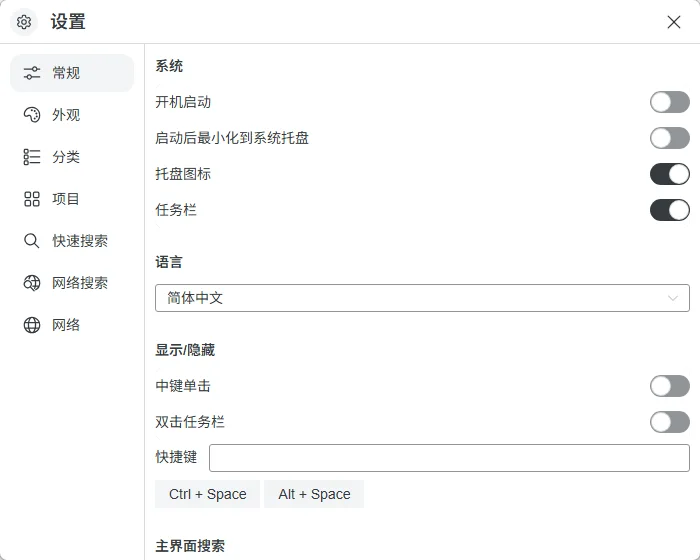
Task: Disable the 托盘图标 toggle
Action: [x=670, y=174]
